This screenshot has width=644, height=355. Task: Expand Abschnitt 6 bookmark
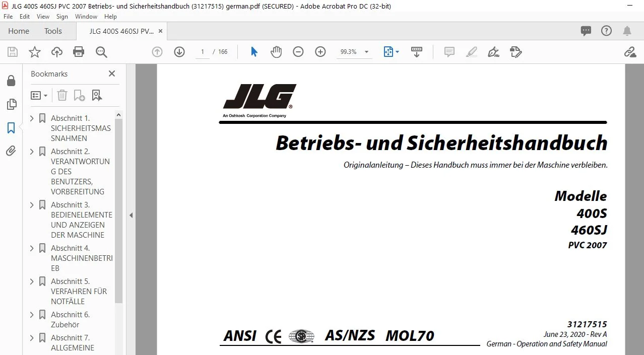[32, 315]
